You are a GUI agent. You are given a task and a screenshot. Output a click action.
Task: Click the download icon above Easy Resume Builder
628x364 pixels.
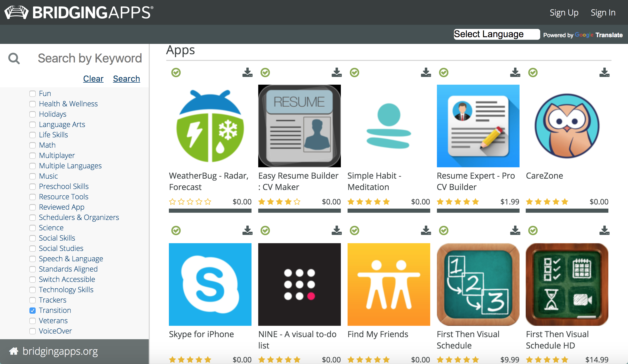point(337,73)
